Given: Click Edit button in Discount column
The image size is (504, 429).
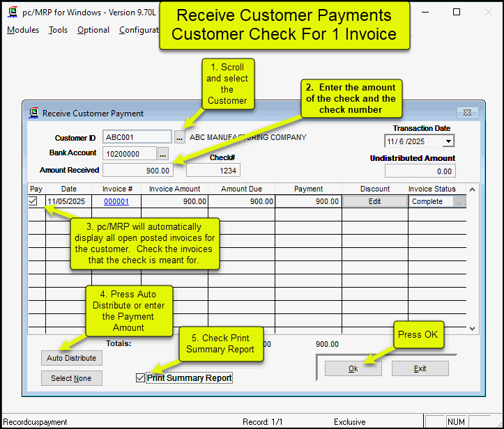Looking at the screenshot, I should (x=374, y=201).
